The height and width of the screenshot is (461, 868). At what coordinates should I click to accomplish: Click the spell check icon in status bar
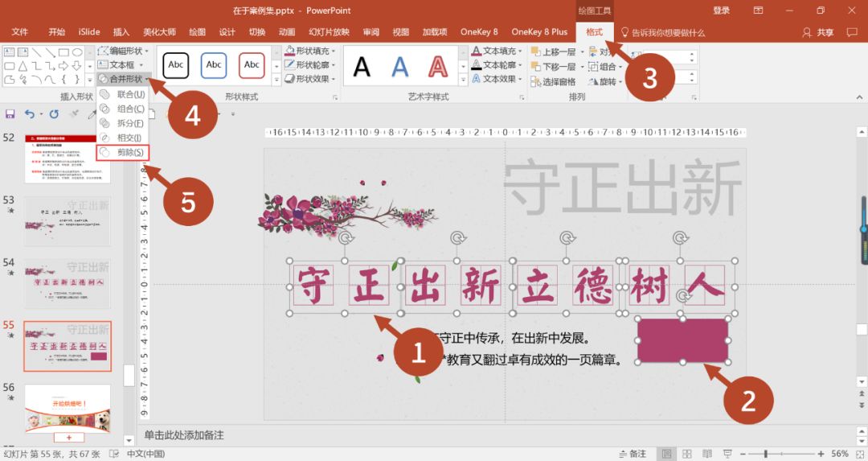tap(114, 454)
